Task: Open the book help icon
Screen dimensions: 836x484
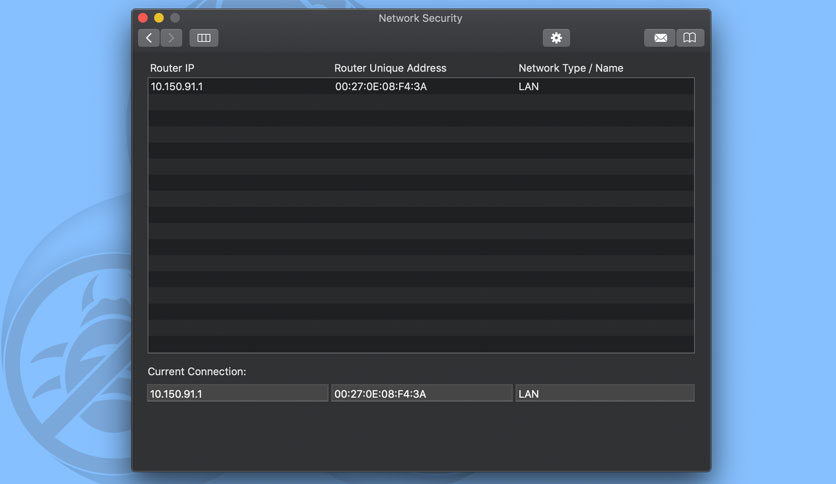Action: pos(690,38)
